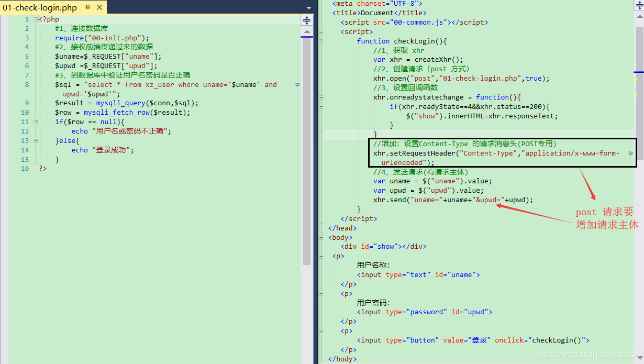
Task: Click the xhr.send("uname="+uname line
Action: coord(453,200)
